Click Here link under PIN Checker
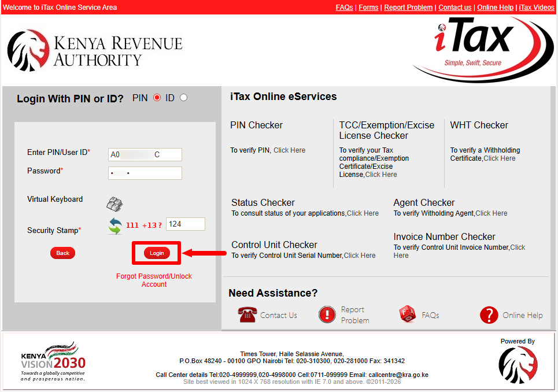 pos(289,150)
